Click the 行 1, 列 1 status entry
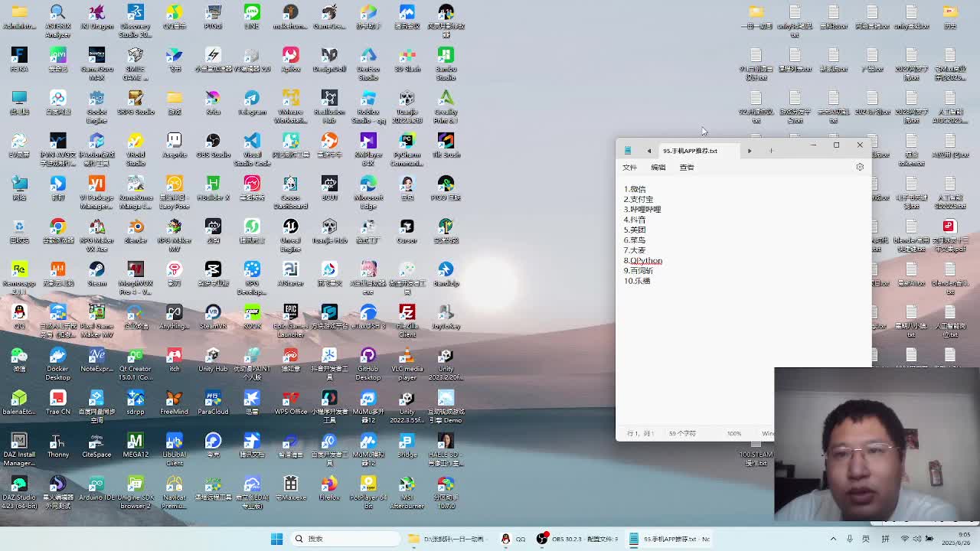Viewport: 980px width, 551px height. click(640, 433)
